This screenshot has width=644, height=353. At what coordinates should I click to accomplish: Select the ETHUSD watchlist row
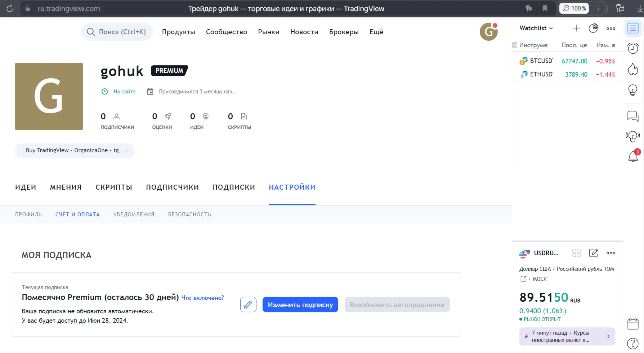point(567,74)
